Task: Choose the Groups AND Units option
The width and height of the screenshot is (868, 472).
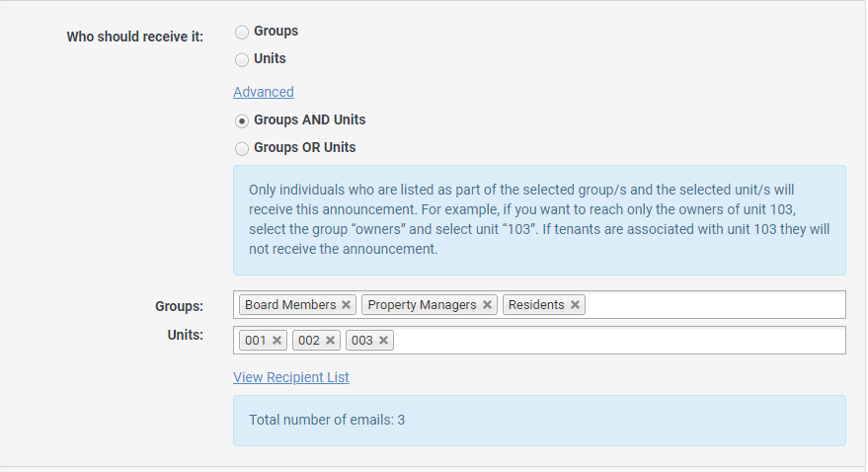Action: point(242,120)
